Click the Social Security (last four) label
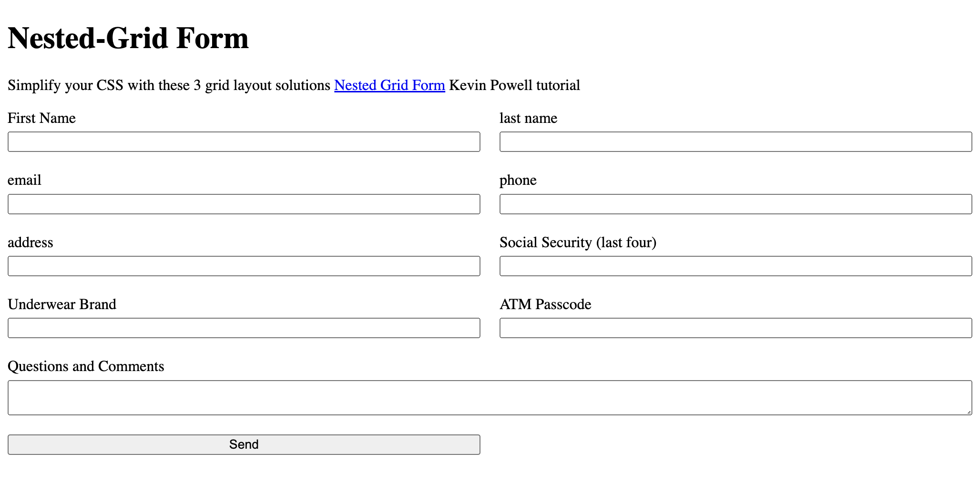This screenshot has width=980, height=483. coord(578,242)
